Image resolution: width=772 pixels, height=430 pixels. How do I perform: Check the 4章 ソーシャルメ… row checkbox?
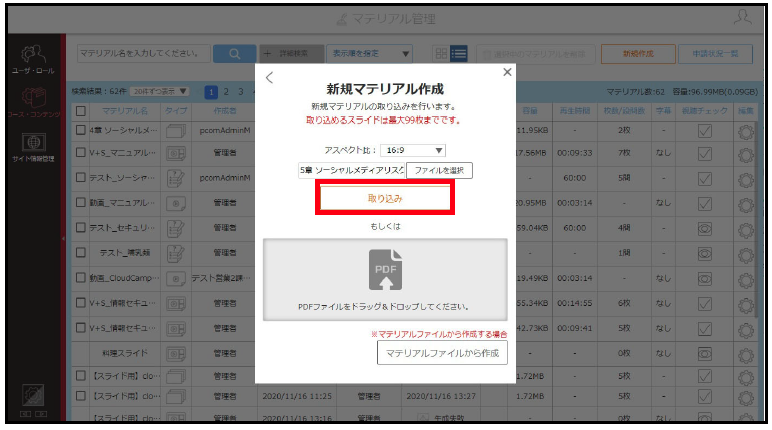81,130
